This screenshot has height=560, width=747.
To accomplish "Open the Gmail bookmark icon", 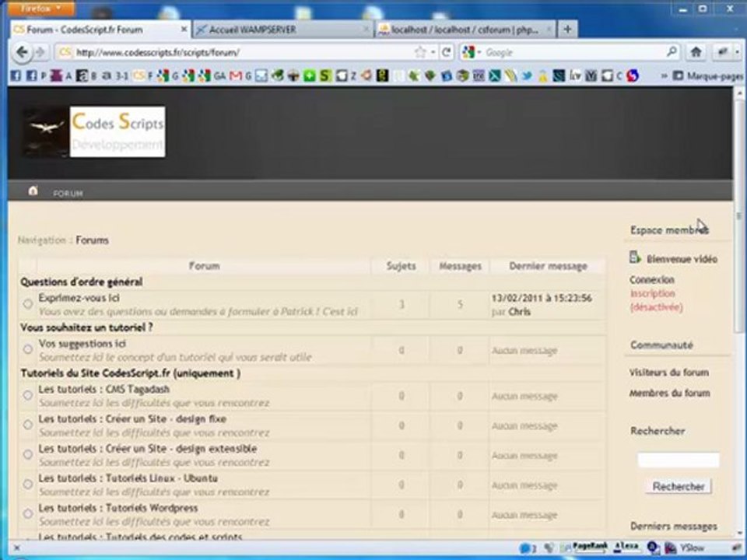I will coord(235,75).
